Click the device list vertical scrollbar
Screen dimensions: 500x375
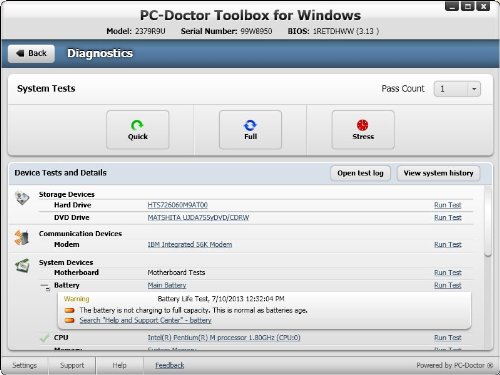488,221
